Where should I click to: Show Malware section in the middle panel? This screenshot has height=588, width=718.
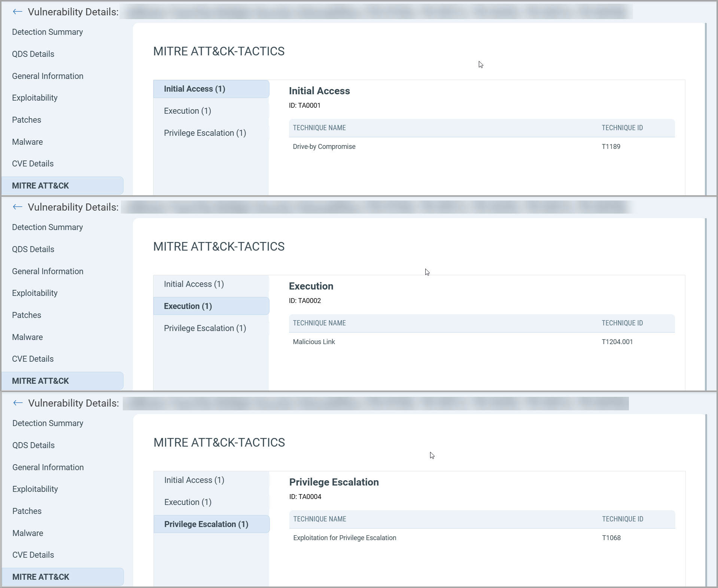pos(27,337)
